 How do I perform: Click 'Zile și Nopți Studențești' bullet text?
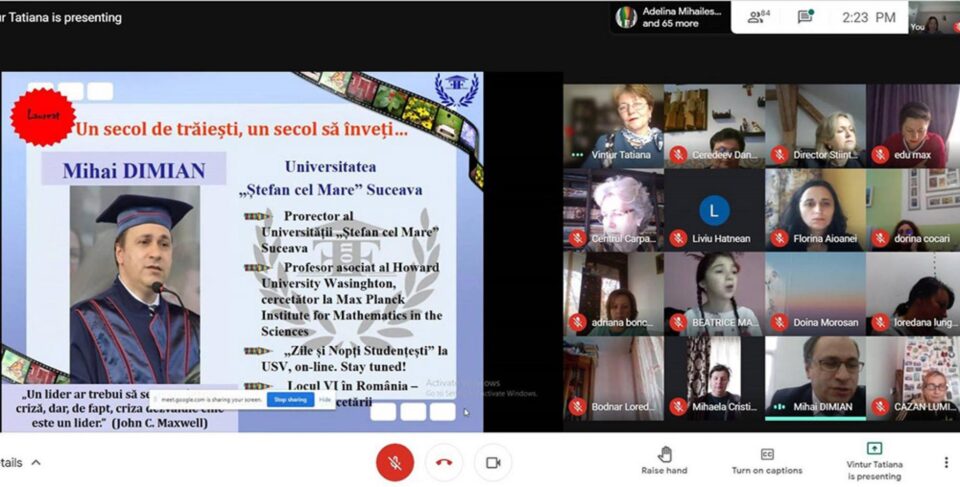pos(354,358)
